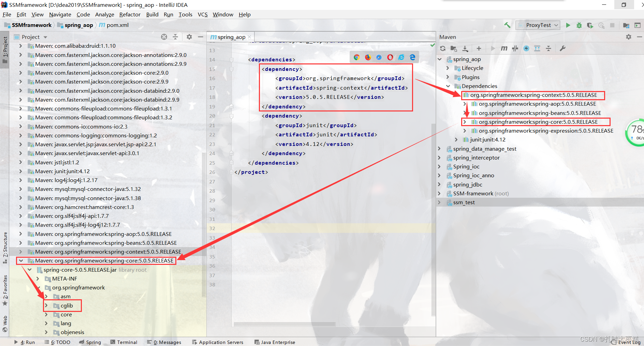Open the Build menu

coord(152,14)
